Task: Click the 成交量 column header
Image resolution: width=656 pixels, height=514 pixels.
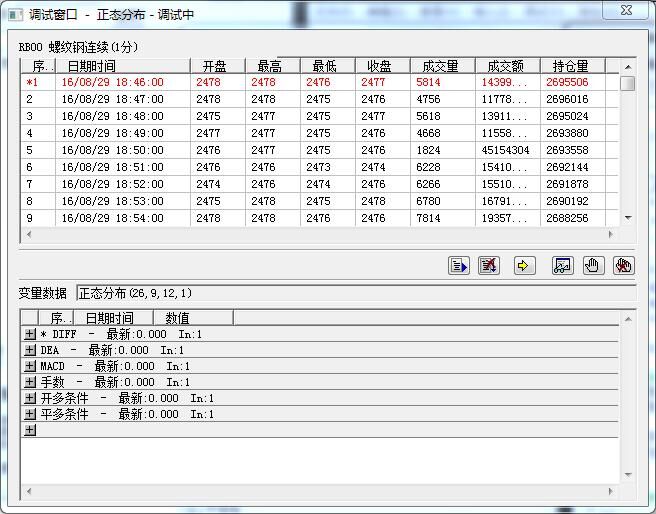Action: 439,66
